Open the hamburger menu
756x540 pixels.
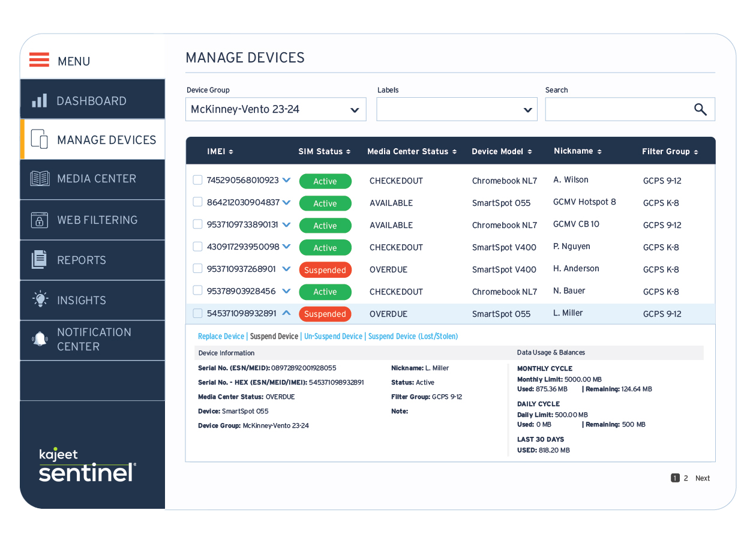click(x=39, y=60)
